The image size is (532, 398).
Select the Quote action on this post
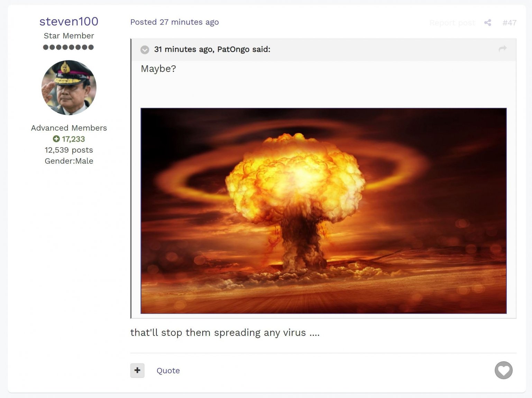168,370
